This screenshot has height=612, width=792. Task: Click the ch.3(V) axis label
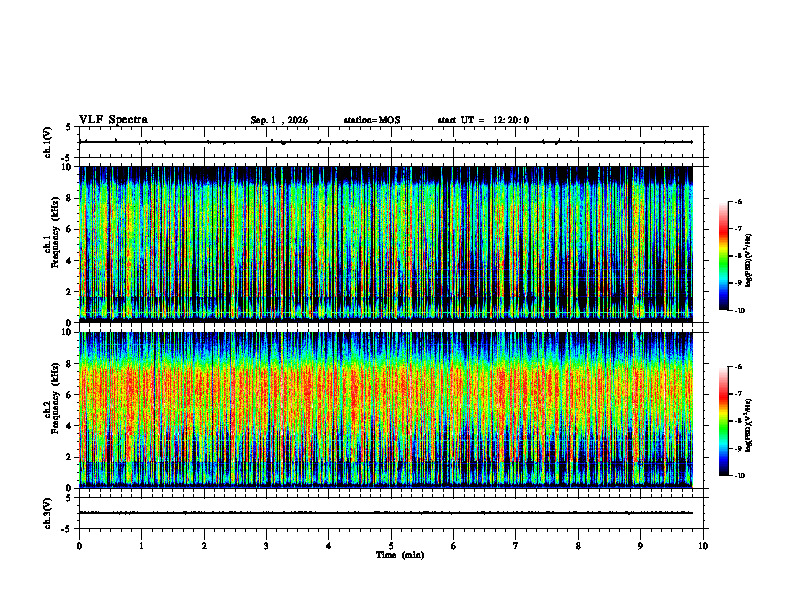point(48,513)
